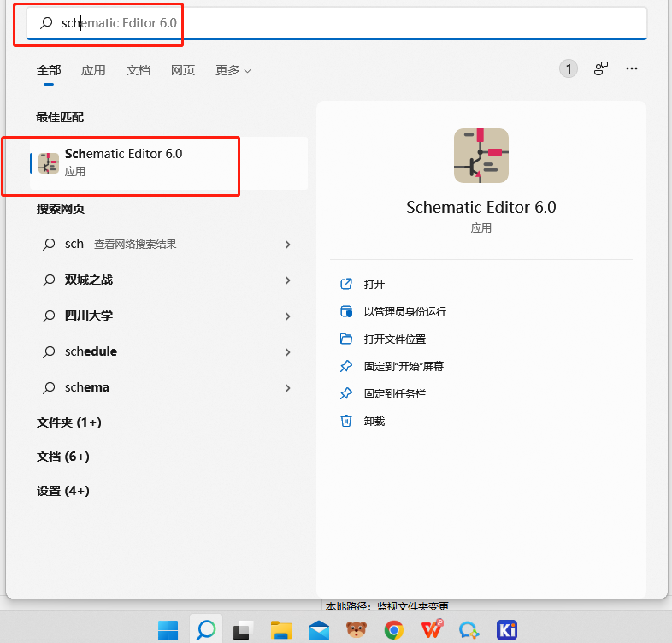The image size is (672, 643).
Task: Choose 以管理员身份运行
Action: pos(405,311)
